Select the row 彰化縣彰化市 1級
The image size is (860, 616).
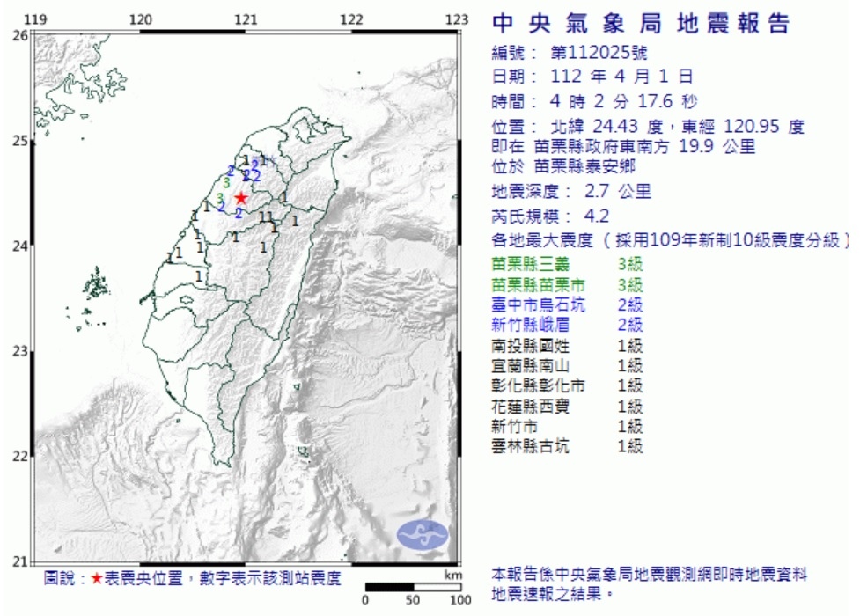567,385
